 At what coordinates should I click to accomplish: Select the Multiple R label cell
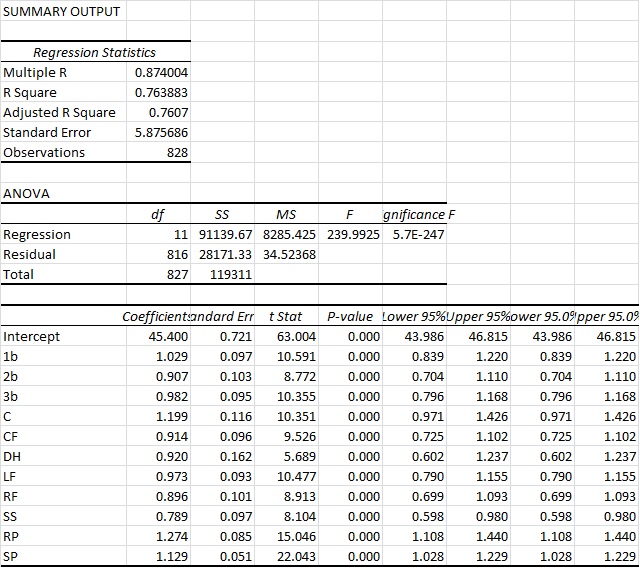pyautogui.click(x=35, y=72)
